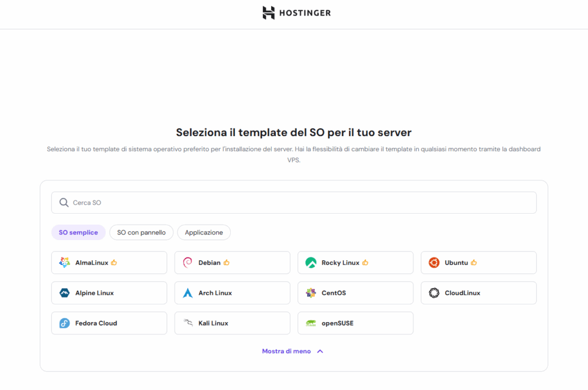Click the thumbs-up icon next to AlmaLinux
The width and height of the screenshot is (588, 390).
114,262
